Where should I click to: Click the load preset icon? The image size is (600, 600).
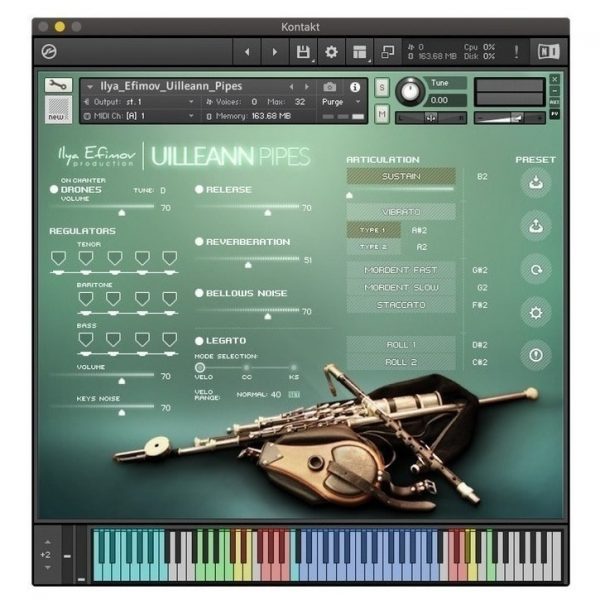(536, 183)
